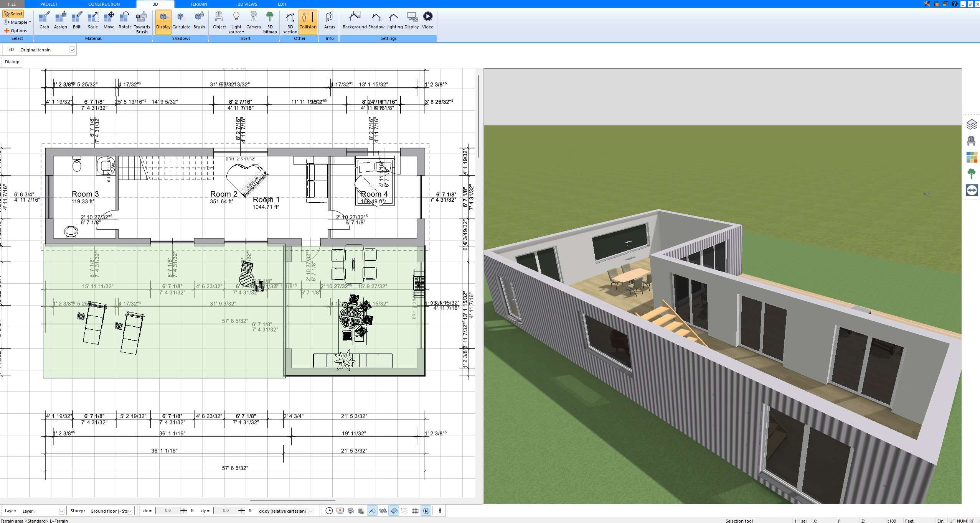Switch to the EDIT tab
The image size is (980, 523).
coord(282,4)
